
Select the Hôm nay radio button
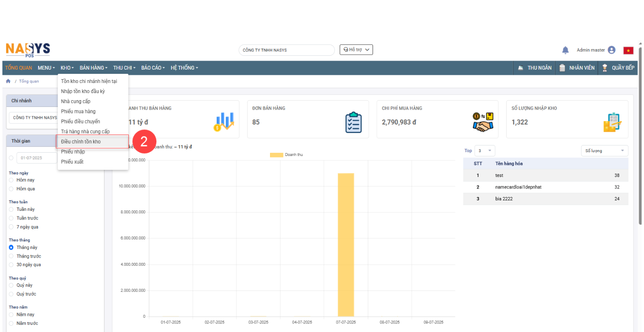pyautogui.click(x=11, y=180)
